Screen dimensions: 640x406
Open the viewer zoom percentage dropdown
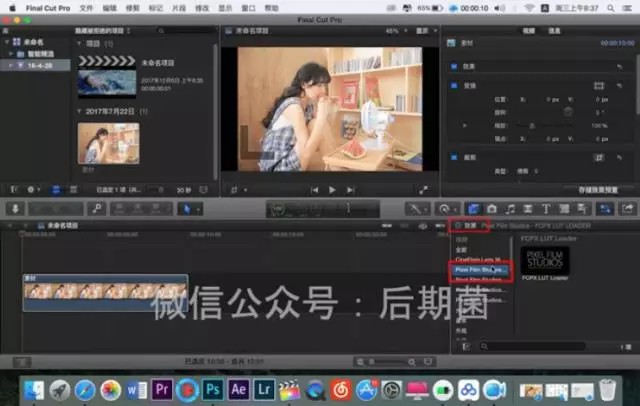click(393, 31)
